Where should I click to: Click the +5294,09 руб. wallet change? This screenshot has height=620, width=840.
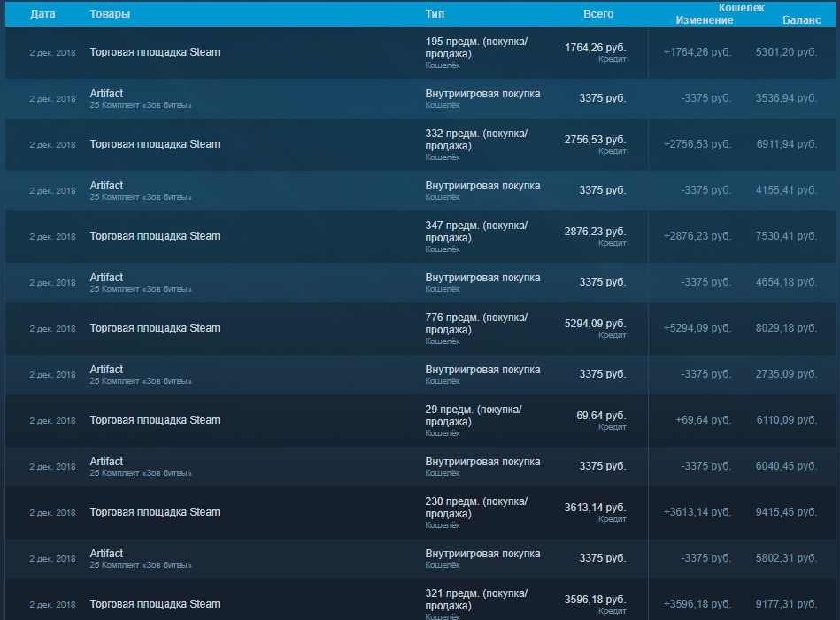[x=697, y=328]
